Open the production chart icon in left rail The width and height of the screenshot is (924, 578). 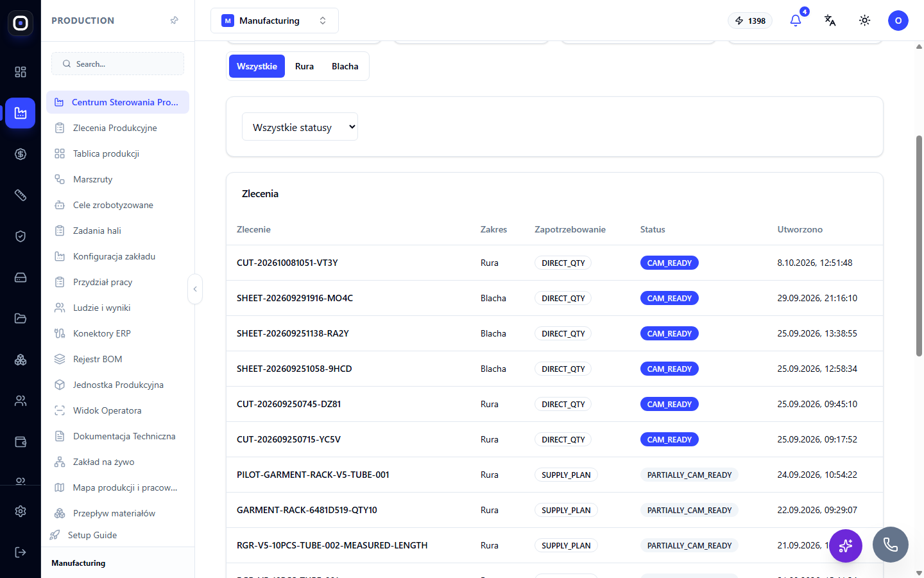21,113
